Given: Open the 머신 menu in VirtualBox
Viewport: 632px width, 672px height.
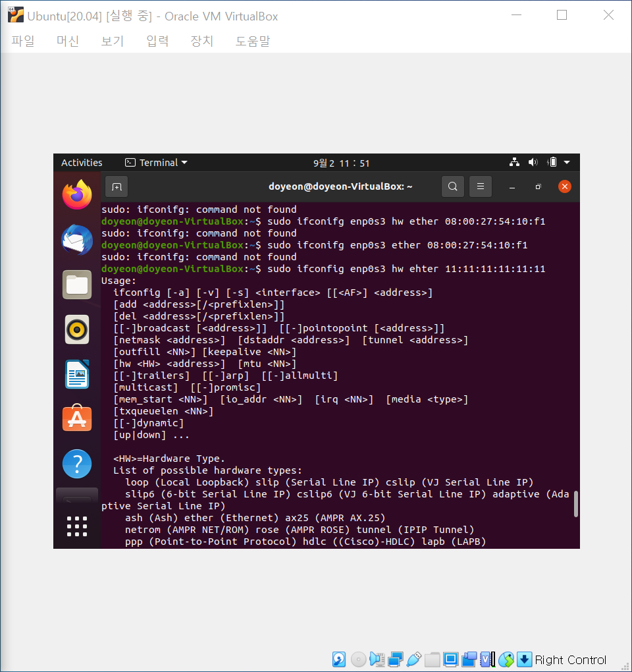Looking at the screenshot, I should pos(68,41).
